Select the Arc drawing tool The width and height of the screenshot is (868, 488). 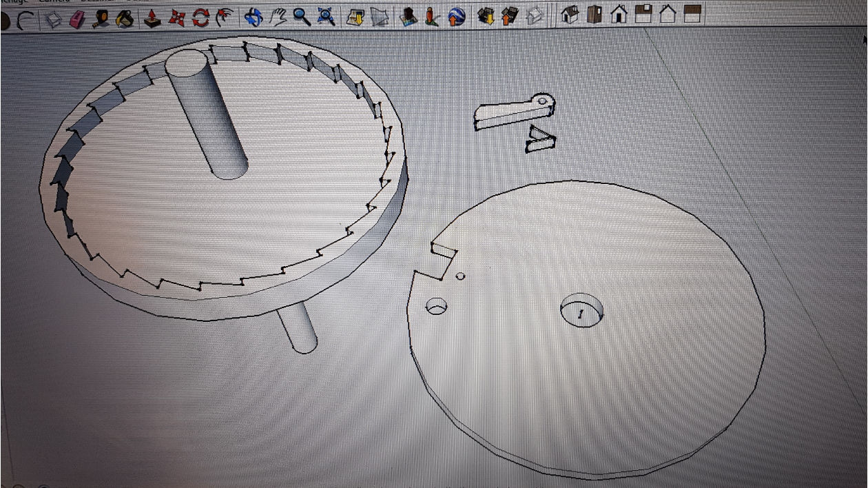pos(25,19)
